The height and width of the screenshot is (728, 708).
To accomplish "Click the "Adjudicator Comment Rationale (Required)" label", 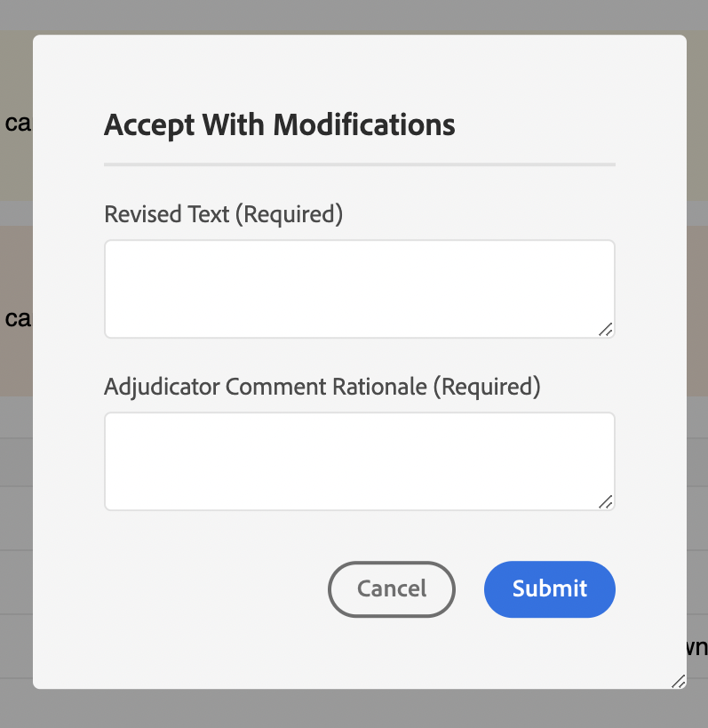I will 322,387.
